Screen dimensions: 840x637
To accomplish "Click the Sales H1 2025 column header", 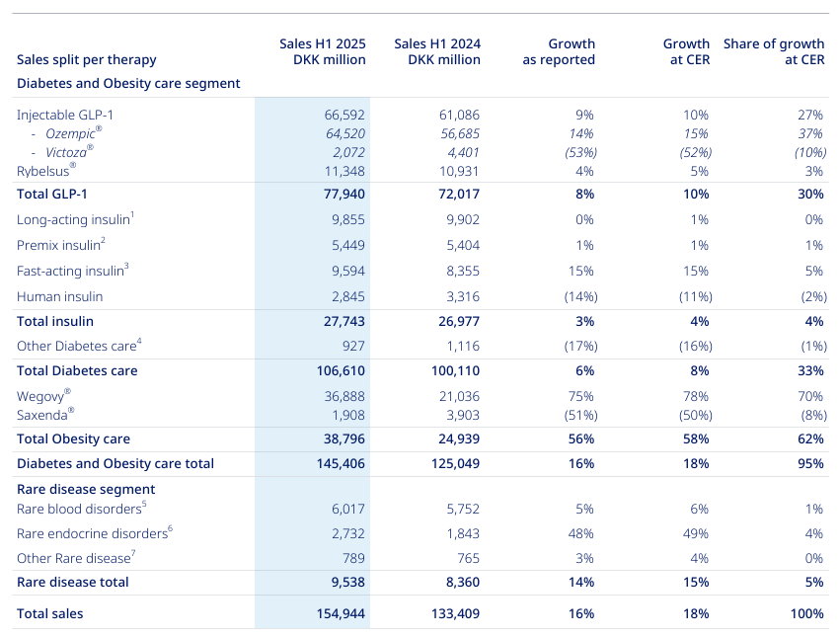I will [x=323, y=51].
